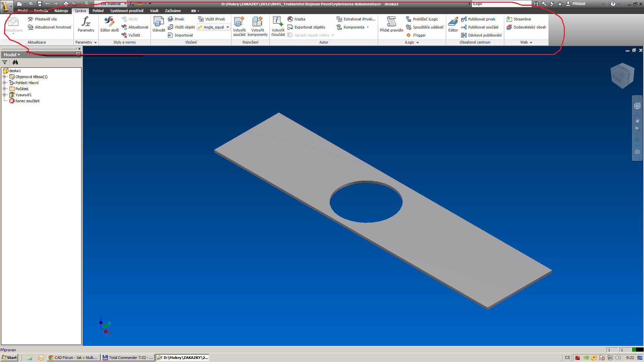Open the Angle_equal dropdown
This screenshot has height=362, width=644.
(228, 27)
